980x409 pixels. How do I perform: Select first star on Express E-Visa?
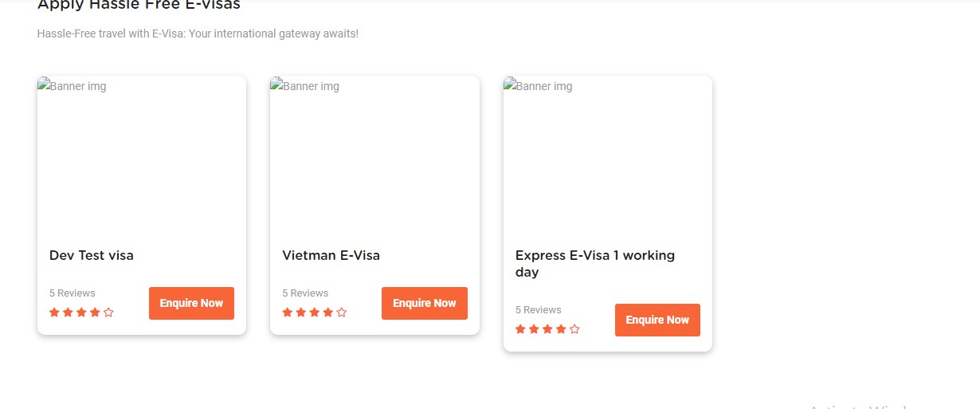click(520, 329)
